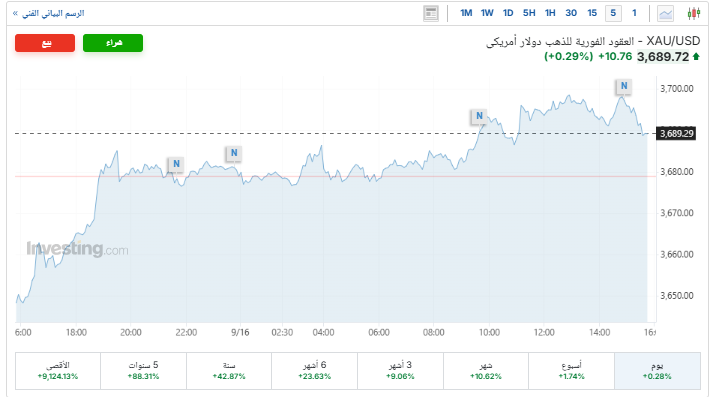Open the N news marker near 9/16

(234, 153)
